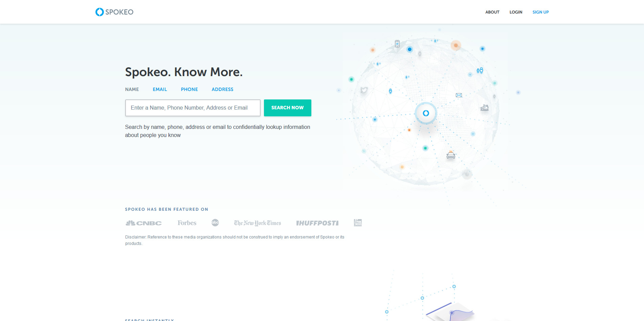
Task: Click the Twitter bird icon on the globe
Action: [364, 90]
